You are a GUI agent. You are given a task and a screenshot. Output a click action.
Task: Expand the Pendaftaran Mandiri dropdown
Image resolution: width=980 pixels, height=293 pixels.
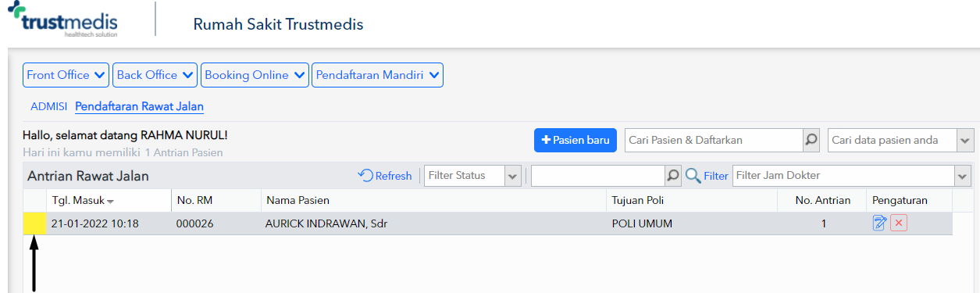click(378, 75)
